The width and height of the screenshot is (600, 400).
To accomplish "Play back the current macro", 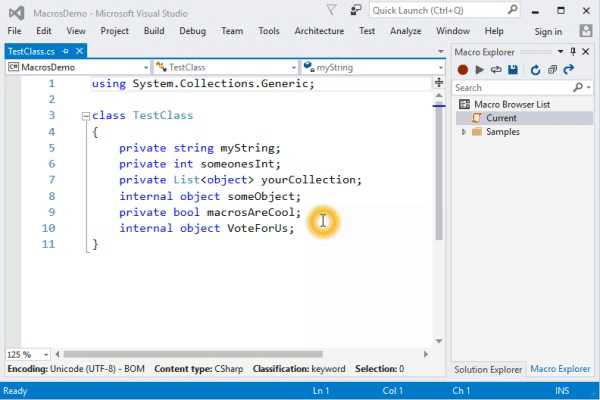I will (479, 70).
